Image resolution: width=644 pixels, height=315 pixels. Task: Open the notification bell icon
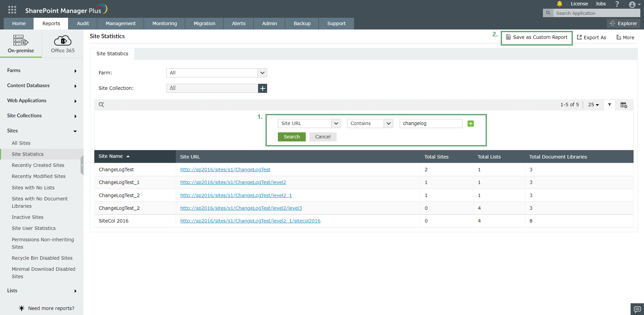(x=559, y=4)
